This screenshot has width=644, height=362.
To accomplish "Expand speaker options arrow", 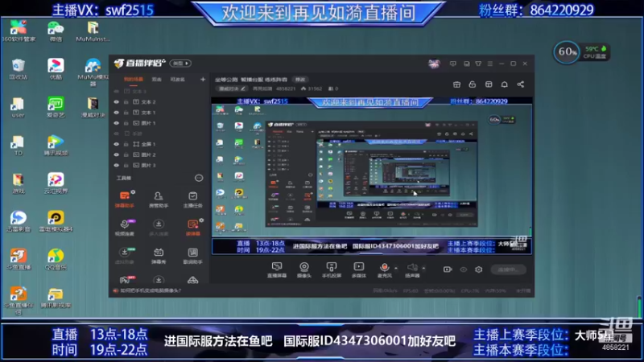I will coord(423,268).
